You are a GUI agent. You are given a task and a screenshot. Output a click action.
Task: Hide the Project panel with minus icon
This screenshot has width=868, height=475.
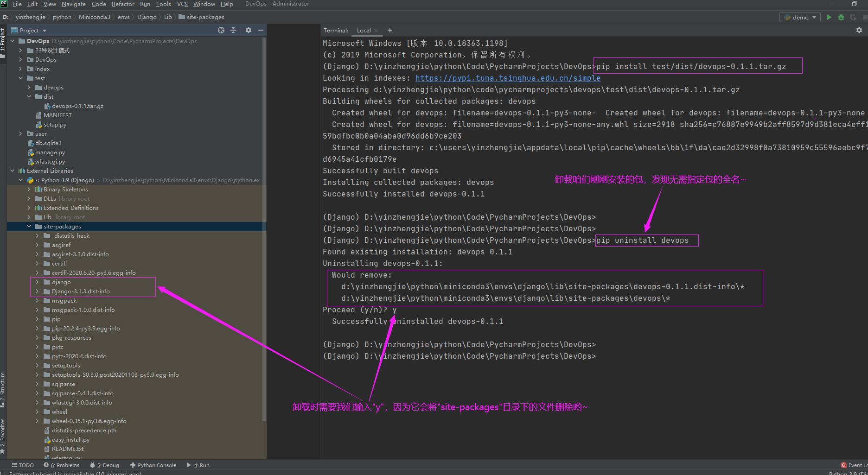(261, 30)
